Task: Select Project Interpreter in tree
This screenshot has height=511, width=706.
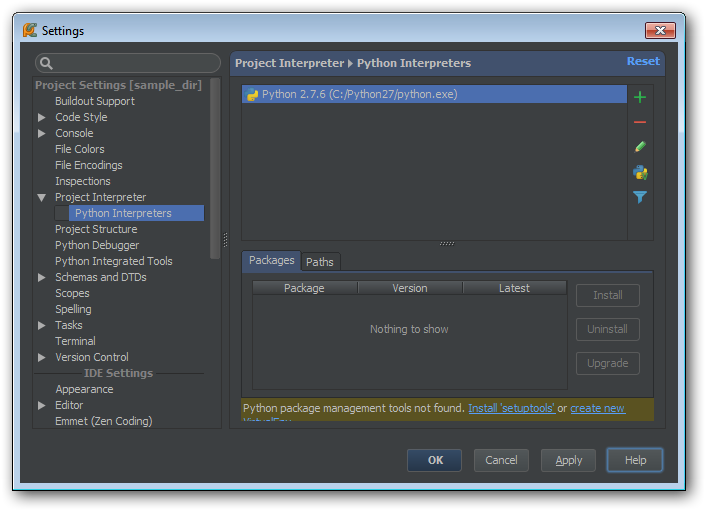Action: [100, 197]
